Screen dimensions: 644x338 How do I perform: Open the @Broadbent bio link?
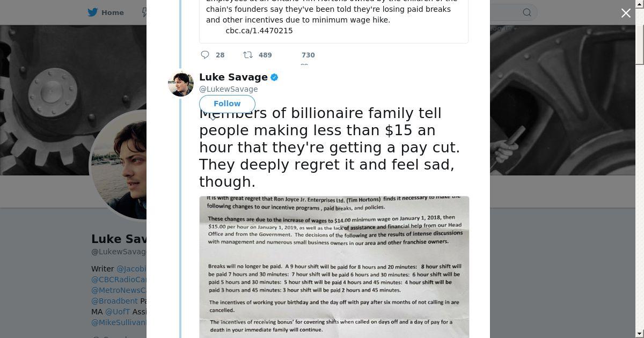[x=114, y=301]
